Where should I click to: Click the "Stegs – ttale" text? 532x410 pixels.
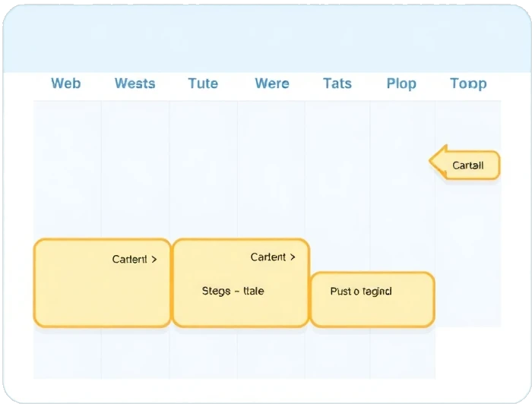[x=233, y=291]
